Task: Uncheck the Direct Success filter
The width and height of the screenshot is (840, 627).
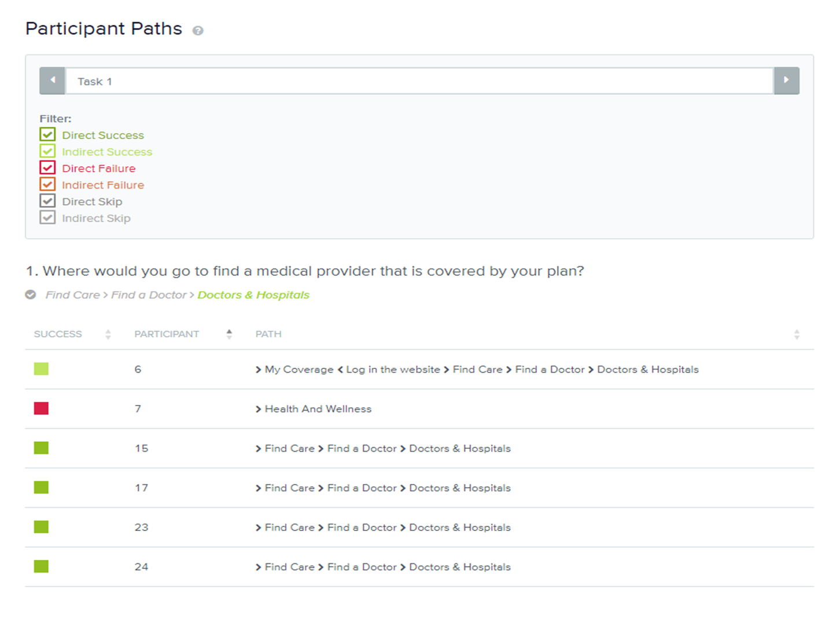Action: click(x=47, y=135)
